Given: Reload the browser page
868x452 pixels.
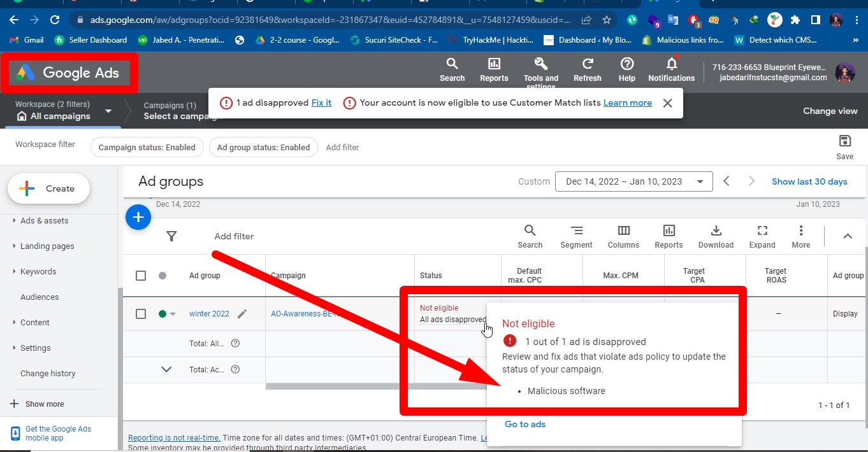Looking at the screenshot, I should pyautogui.click(x=55, y=20).
